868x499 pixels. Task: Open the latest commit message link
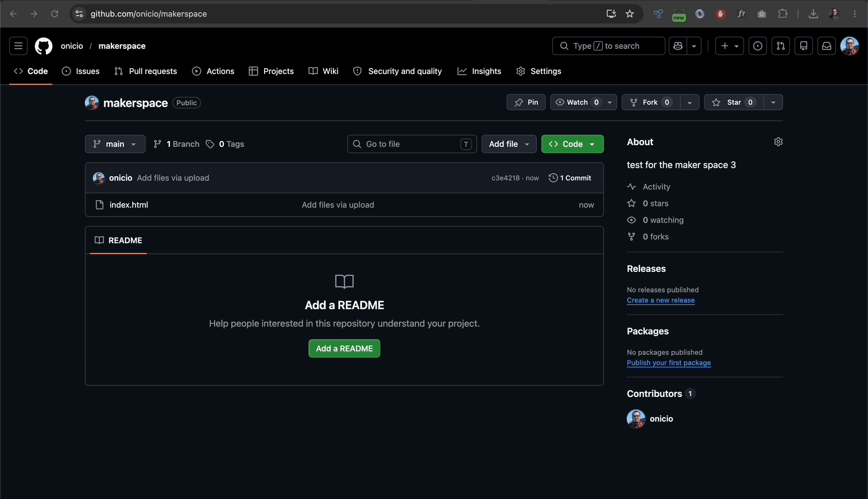(x=173, y=178)
